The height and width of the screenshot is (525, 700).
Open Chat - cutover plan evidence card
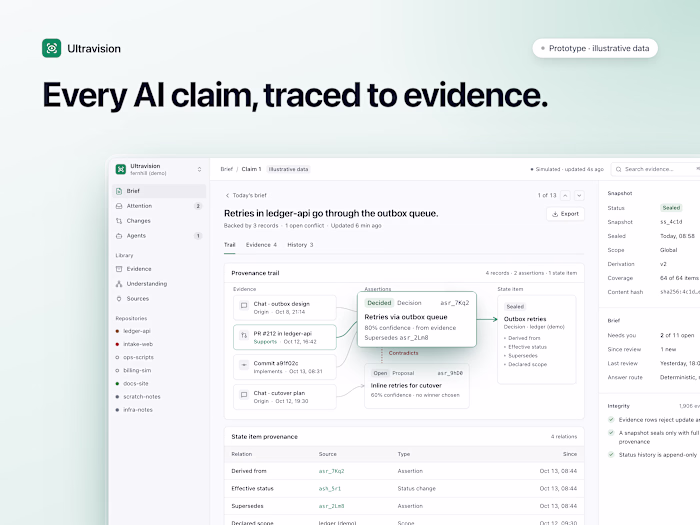tap(285, 397)
